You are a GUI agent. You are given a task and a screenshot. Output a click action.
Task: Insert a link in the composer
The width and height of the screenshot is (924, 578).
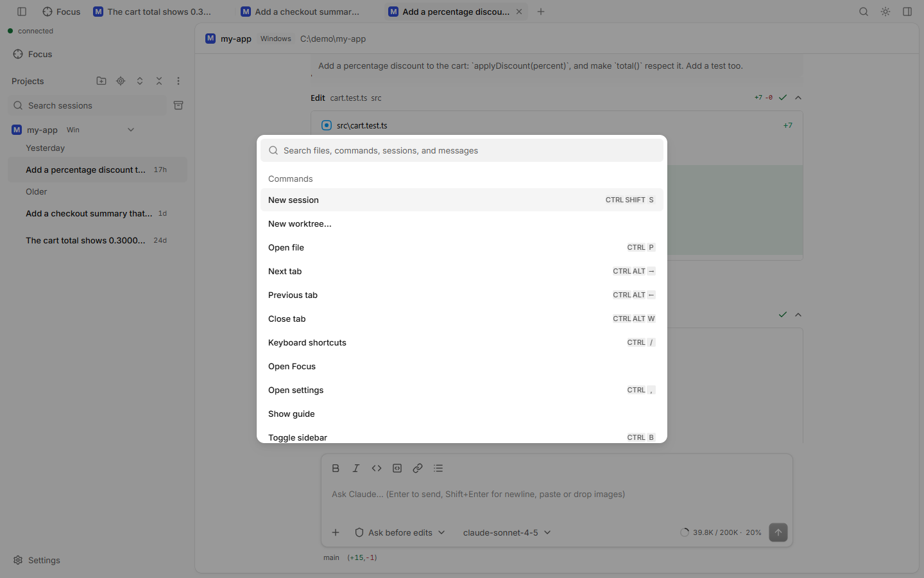click(418, 468)
